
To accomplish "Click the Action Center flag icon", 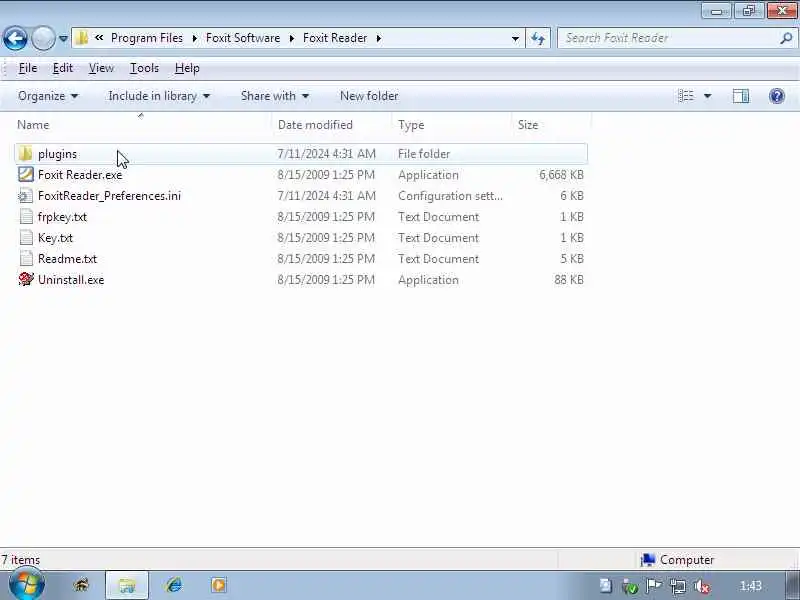I will click(x=654, y=586).
